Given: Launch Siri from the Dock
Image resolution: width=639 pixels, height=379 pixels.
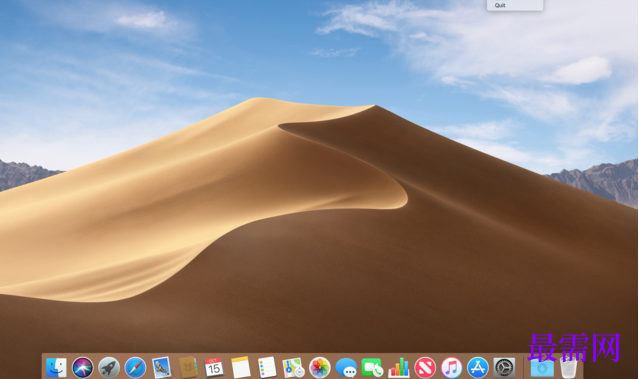Looking at the screenshot, I should click(82, 368).
